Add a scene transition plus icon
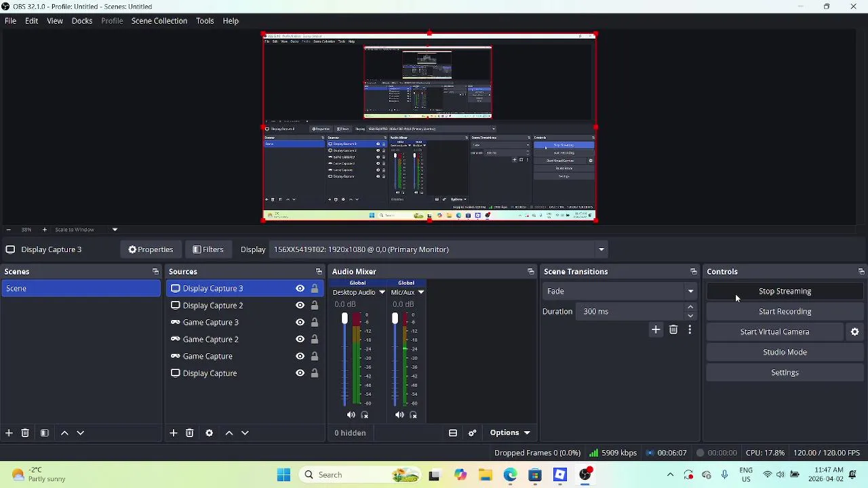868x488 pixels. point(656,330)
